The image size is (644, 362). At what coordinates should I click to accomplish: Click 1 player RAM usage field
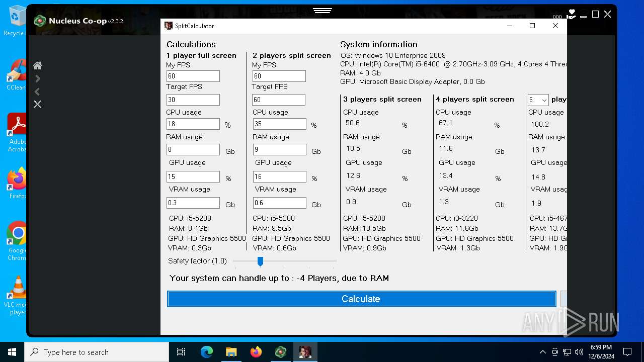tap(193, 149)
